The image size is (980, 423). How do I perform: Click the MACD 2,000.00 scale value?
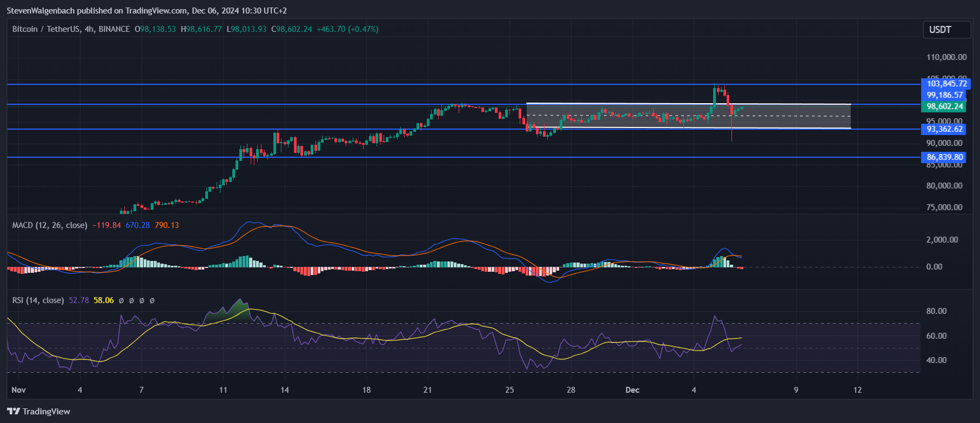coord(942,240)
